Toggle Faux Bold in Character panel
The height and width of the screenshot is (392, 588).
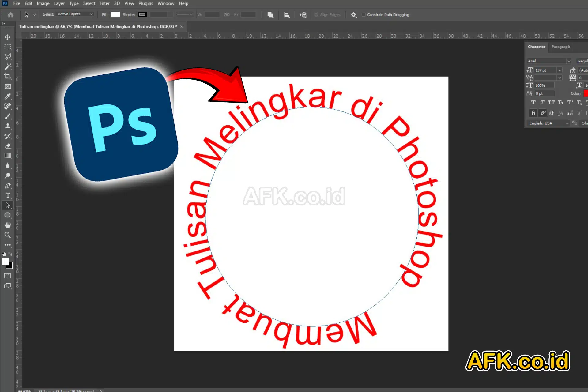tap(533, 103)
